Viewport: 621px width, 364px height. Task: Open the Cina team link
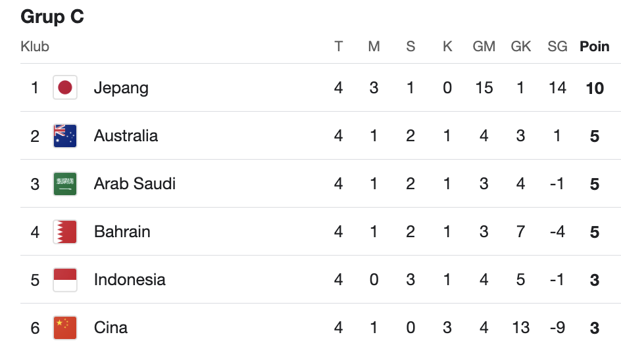pyautogui.click(x=111, y=328)
